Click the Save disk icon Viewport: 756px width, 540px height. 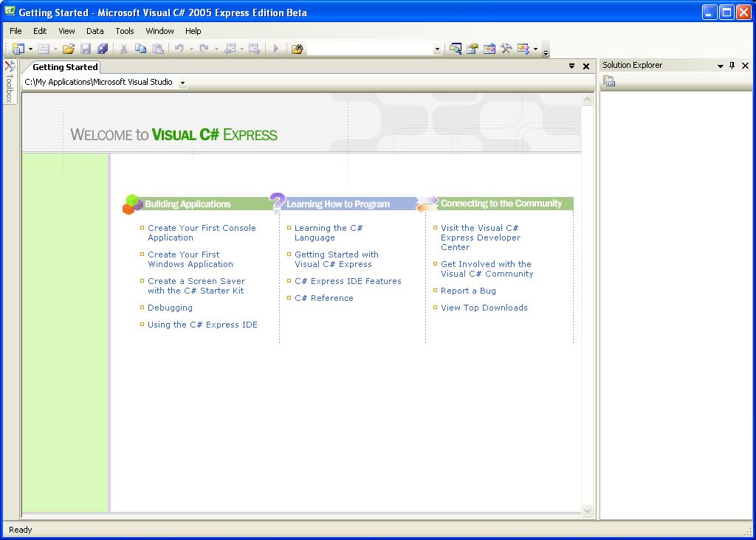pos(86,49)
